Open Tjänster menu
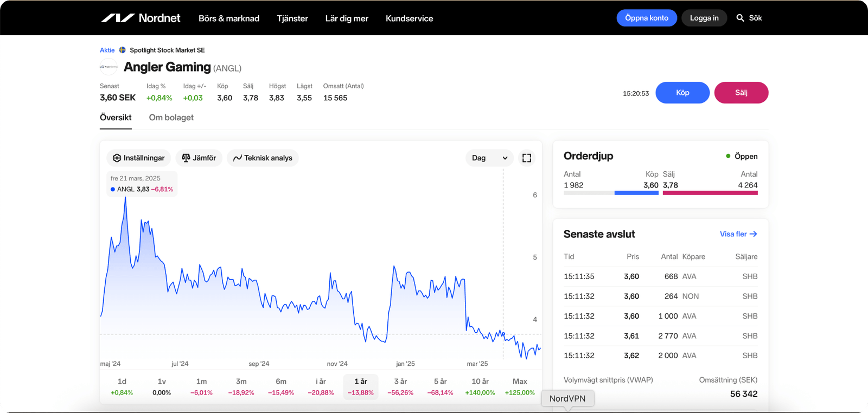This screenshot has height=413, width=868. click(x=292, y=18)
